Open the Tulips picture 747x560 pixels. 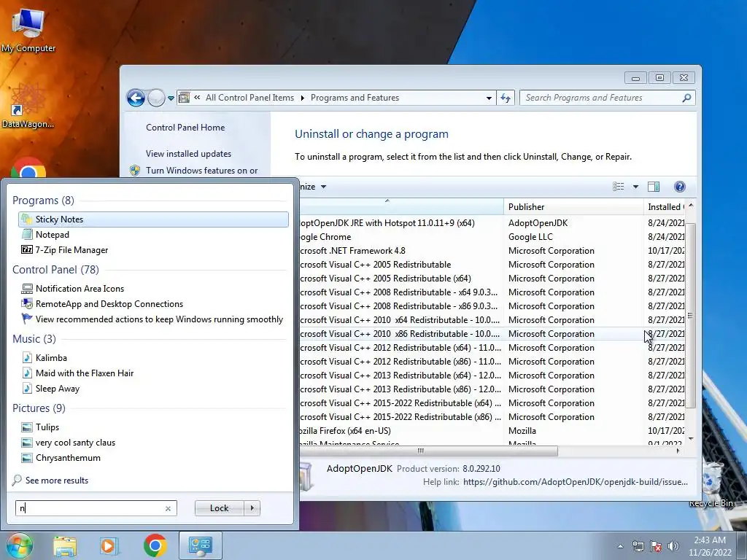click(x=40, y=427)
